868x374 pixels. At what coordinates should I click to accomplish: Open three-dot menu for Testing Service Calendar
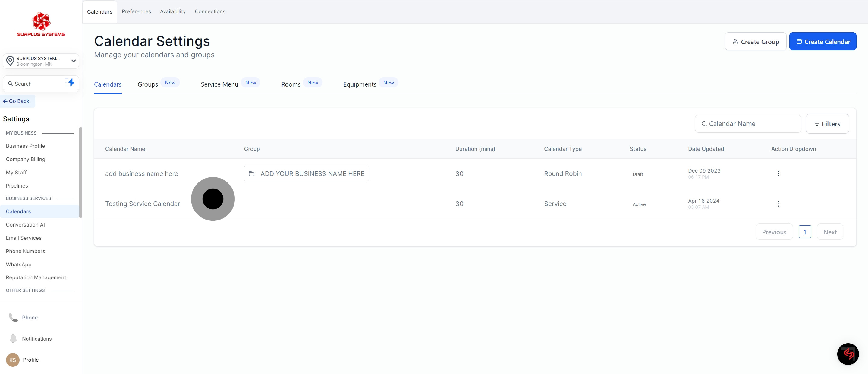[778, 204]
